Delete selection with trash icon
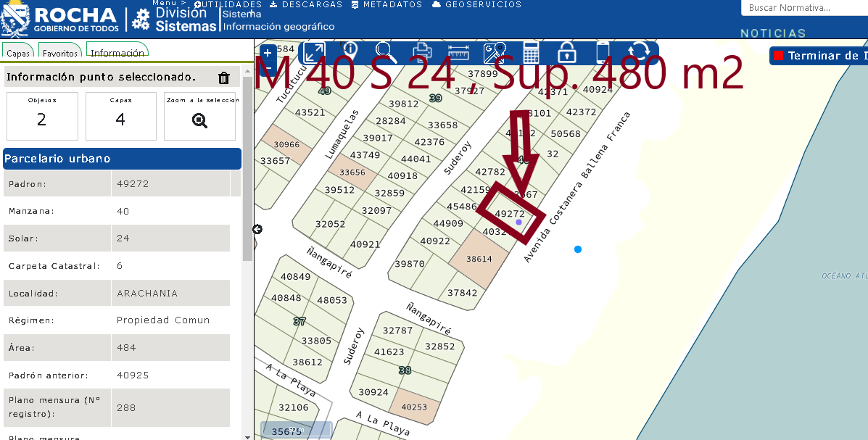The width and height of the screenshot is (868, 440). click(224, 78)
